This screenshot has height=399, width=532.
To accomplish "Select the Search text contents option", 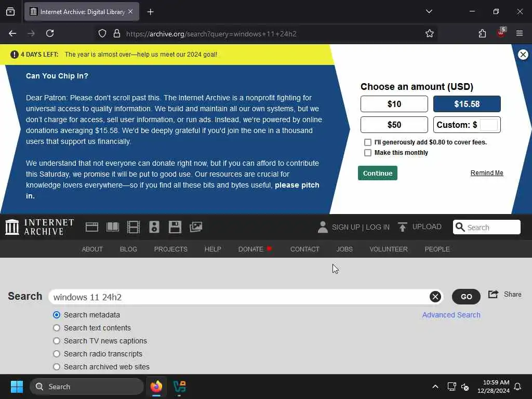I will (57, 328).
